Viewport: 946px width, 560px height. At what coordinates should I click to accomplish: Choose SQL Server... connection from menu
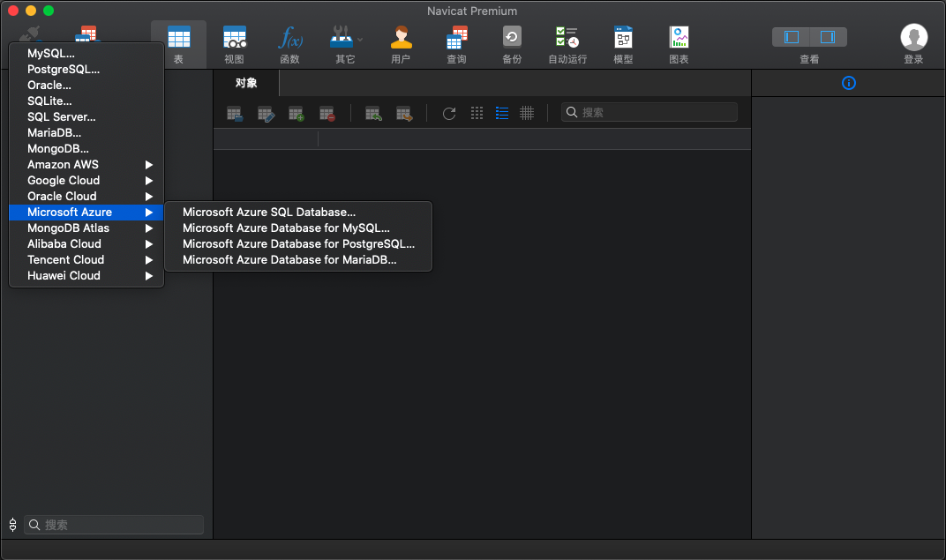point(86,117)
